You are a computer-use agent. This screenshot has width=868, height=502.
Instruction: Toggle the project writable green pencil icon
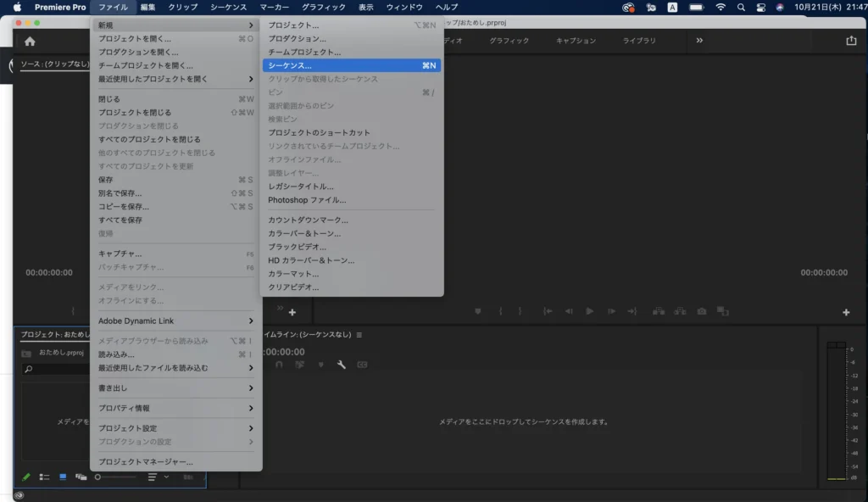pyautogui.click(x=26, y=477)
